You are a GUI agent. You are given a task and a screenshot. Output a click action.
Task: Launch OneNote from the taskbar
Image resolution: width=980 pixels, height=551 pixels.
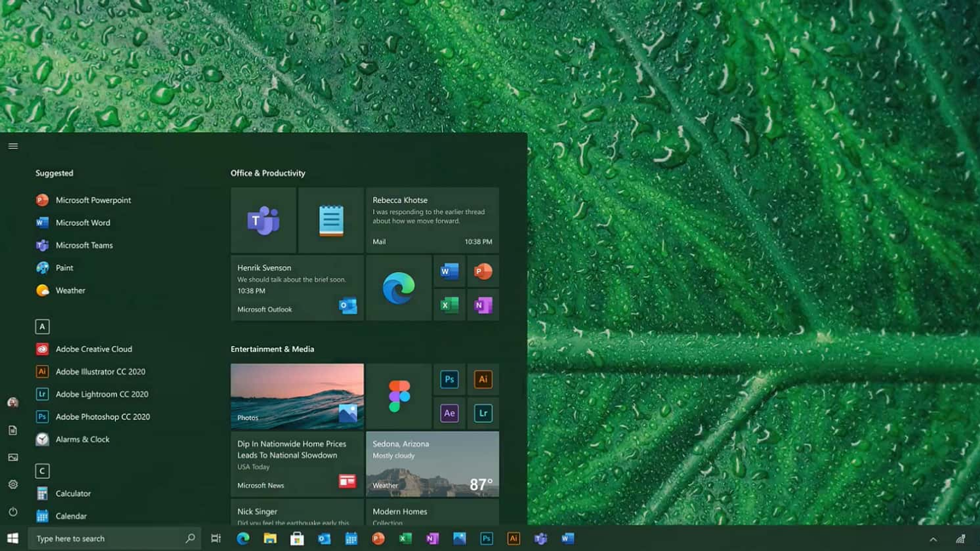point(432,539)
